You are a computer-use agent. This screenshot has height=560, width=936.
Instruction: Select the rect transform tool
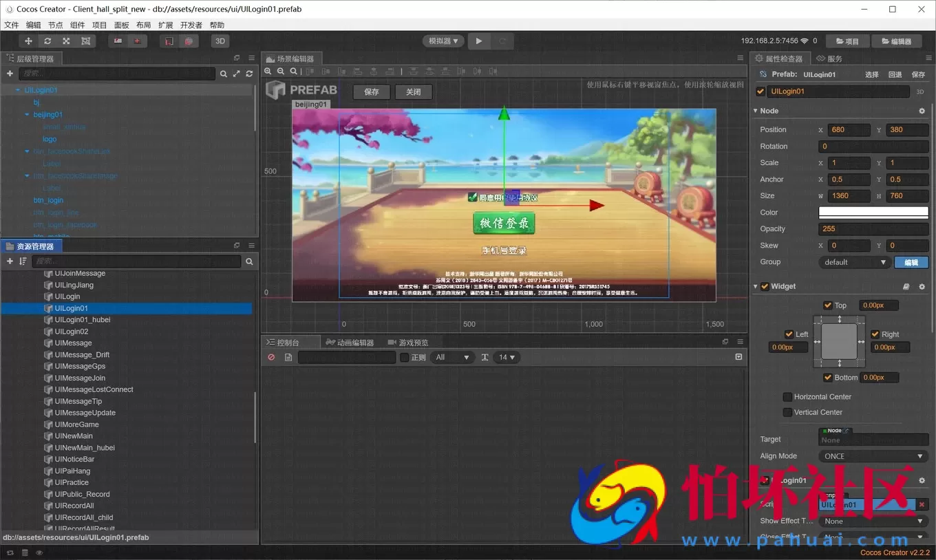tap(85, 41)
